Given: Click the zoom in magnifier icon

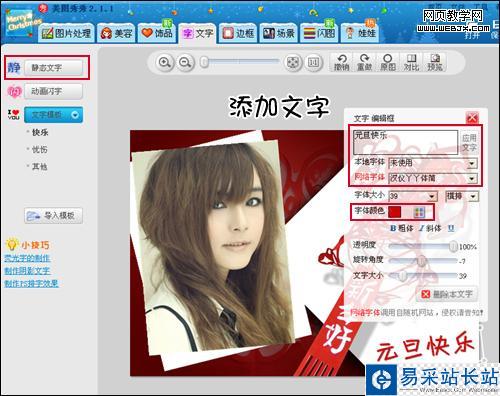Looking at the screenshot, I should click(165, 62).
